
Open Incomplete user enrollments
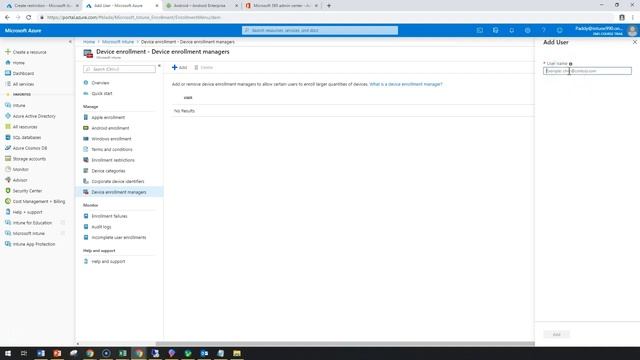[x=119, y=237]
